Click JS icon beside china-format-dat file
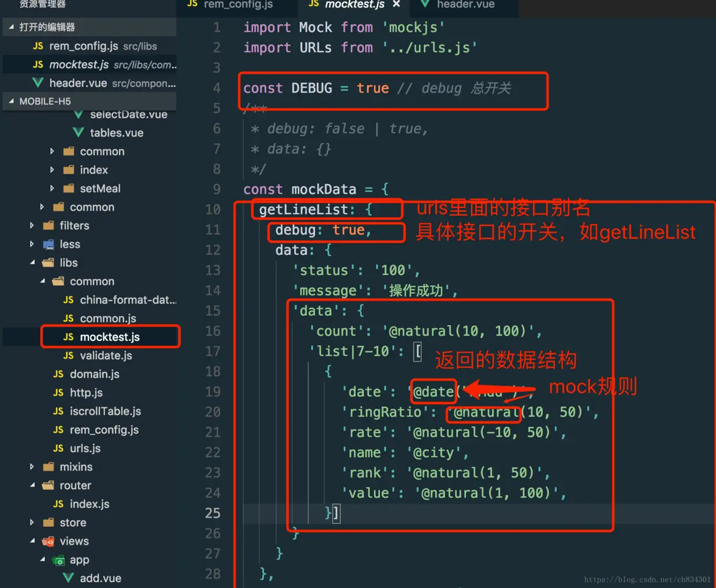 68,300
